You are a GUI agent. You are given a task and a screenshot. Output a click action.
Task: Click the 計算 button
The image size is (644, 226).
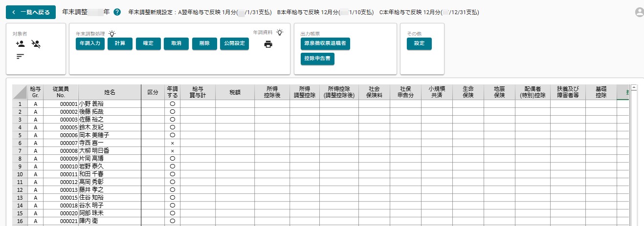120,44
